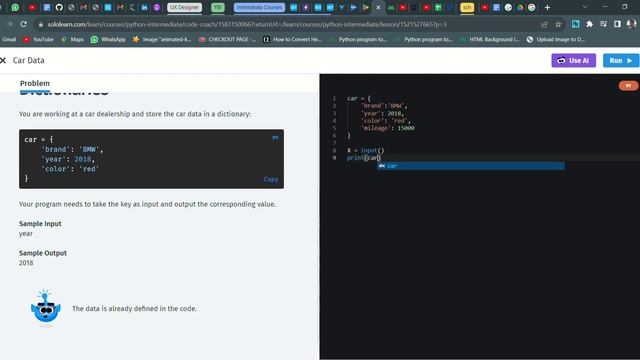The width and height of the screenshot is (640, 360).
Task: Run the code with the Run button
Action: coord(621,60)
